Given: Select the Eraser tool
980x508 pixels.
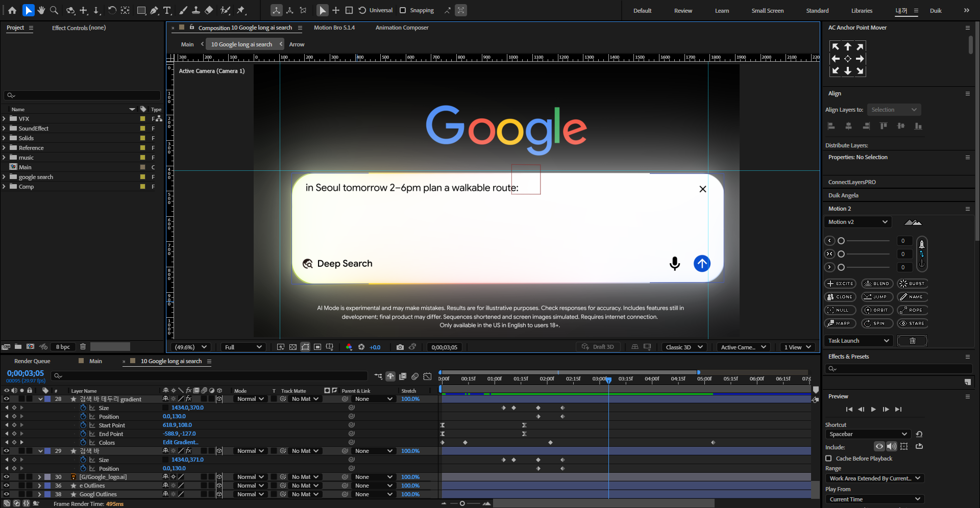Looking at the screenshot, I should click(x=209, y=10).
